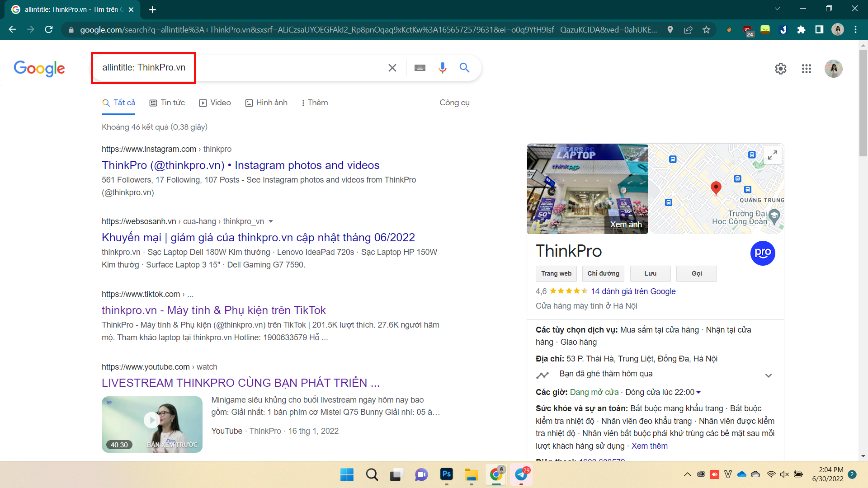Open the tab search chevron in the title bar

777,9
